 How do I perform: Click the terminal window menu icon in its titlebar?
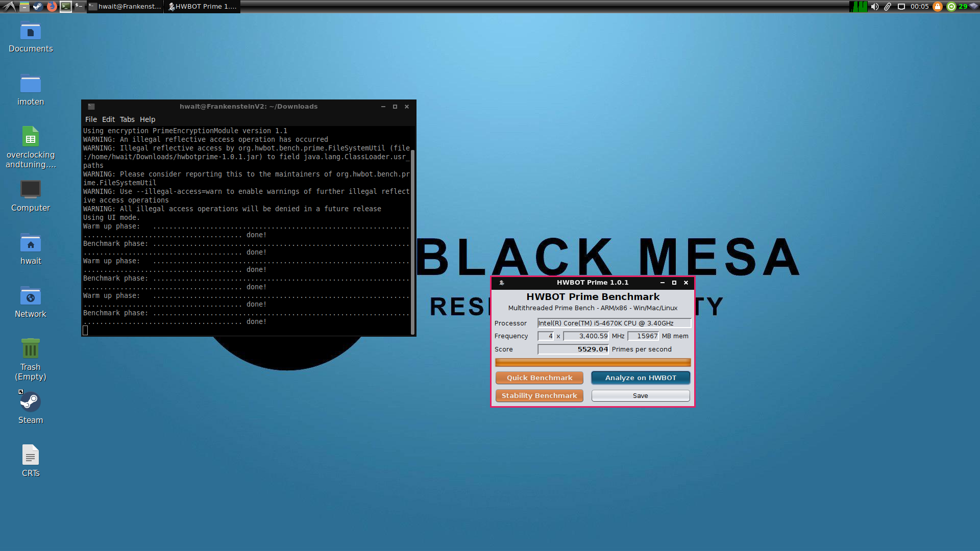tap(91, 107)
